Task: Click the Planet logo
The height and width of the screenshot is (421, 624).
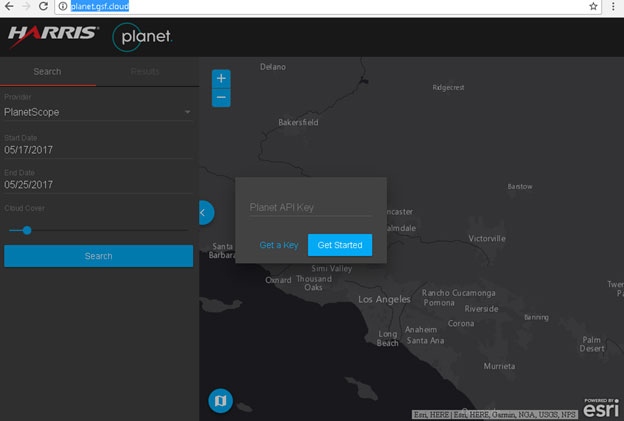Action: [x=142, y=37]
